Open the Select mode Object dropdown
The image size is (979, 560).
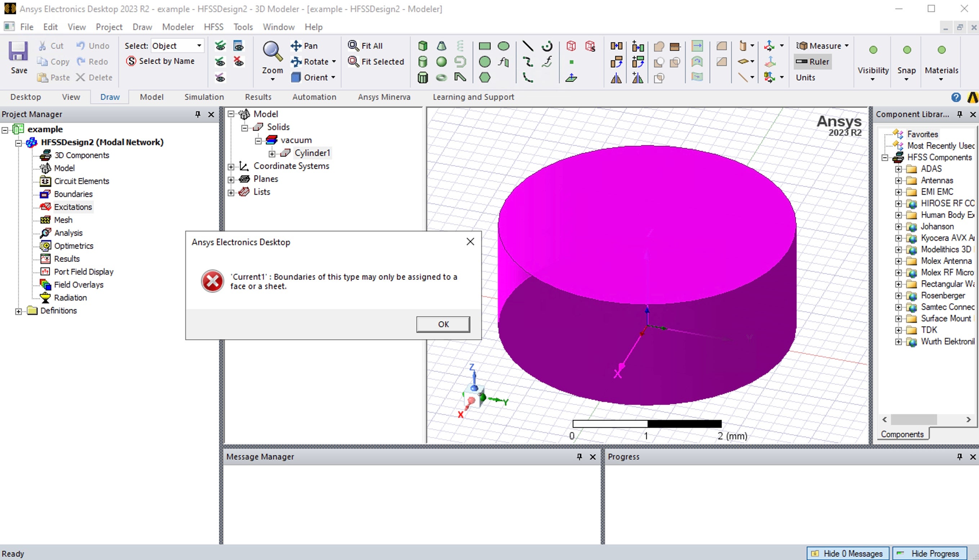(199, 46)
